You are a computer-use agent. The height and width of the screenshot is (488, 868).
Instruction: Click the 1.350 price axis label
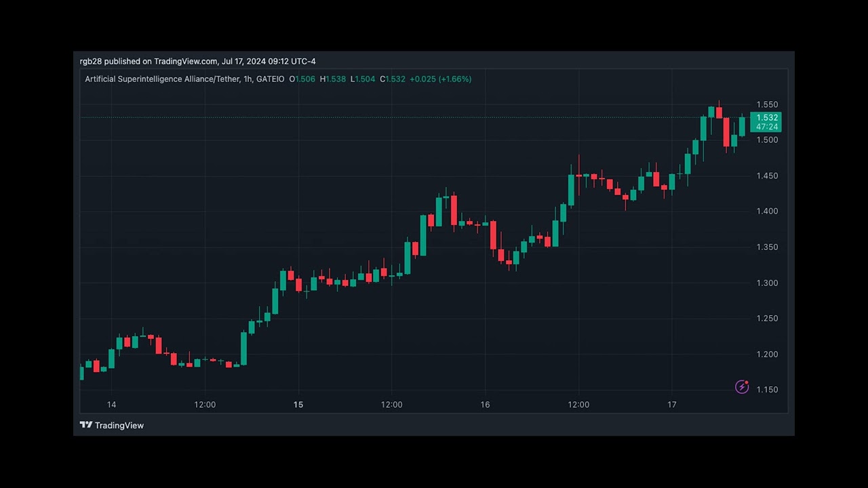coord(767,247)
